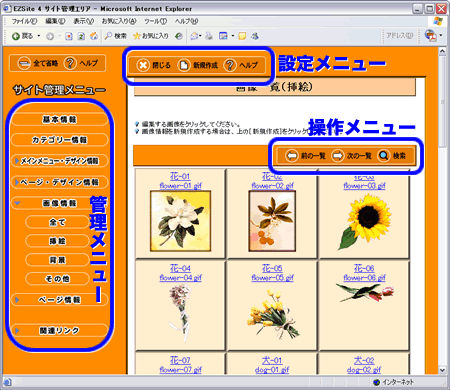Select 基本情報 in site menu
The height and width of the screenshot is (390, 450).
pyautogui.click(x=59, y=119)
